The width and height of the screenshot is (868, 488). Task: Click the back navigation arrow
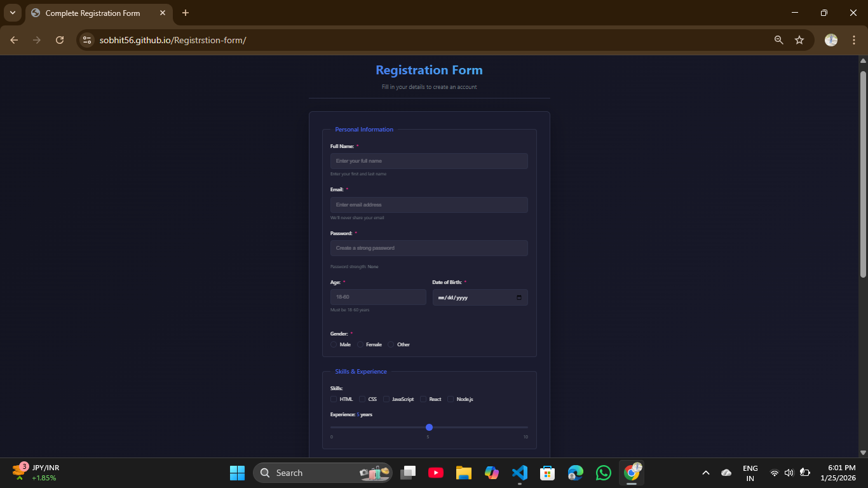point(13,39)
